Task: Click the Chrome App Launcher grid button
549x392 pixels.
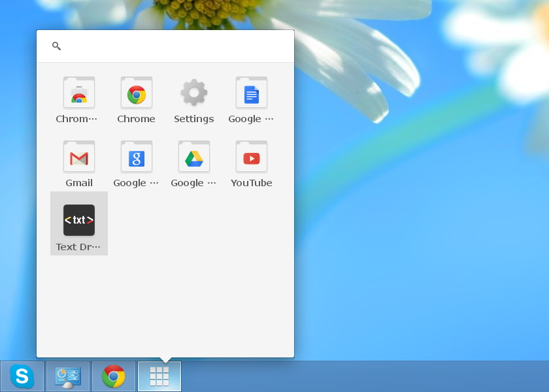Action: tap(159, 376)
